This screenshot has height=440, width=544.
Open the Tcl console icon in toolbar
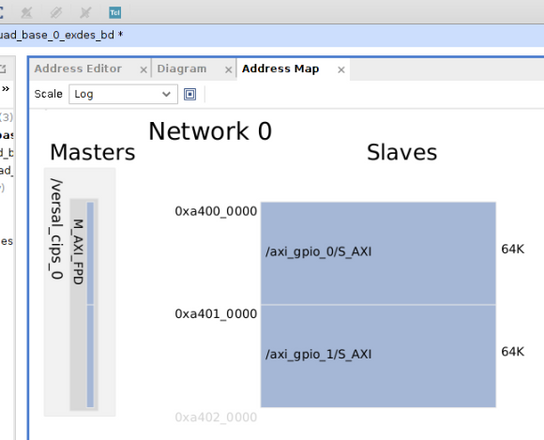point(115,13)
